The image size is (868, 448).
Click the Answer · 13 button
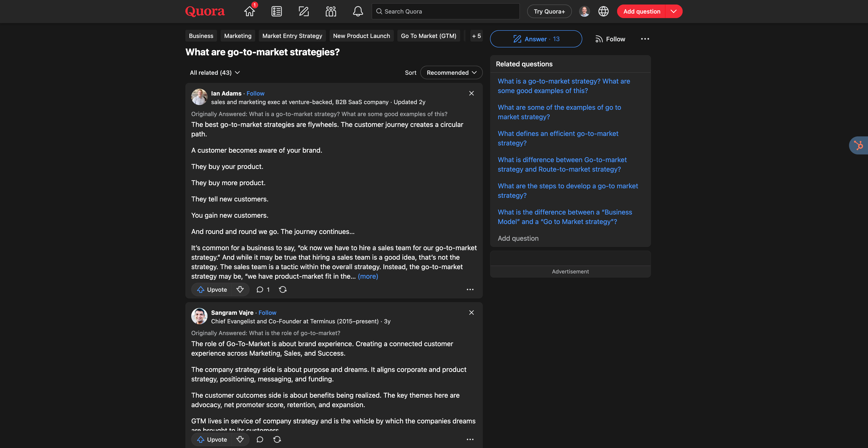click(536, 39)
